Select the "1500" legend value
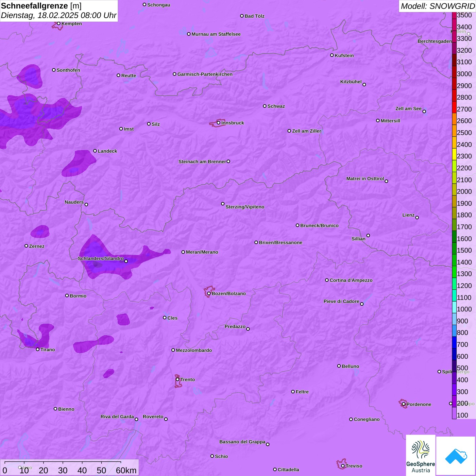The image size is (476, 476). click(464, 250)
